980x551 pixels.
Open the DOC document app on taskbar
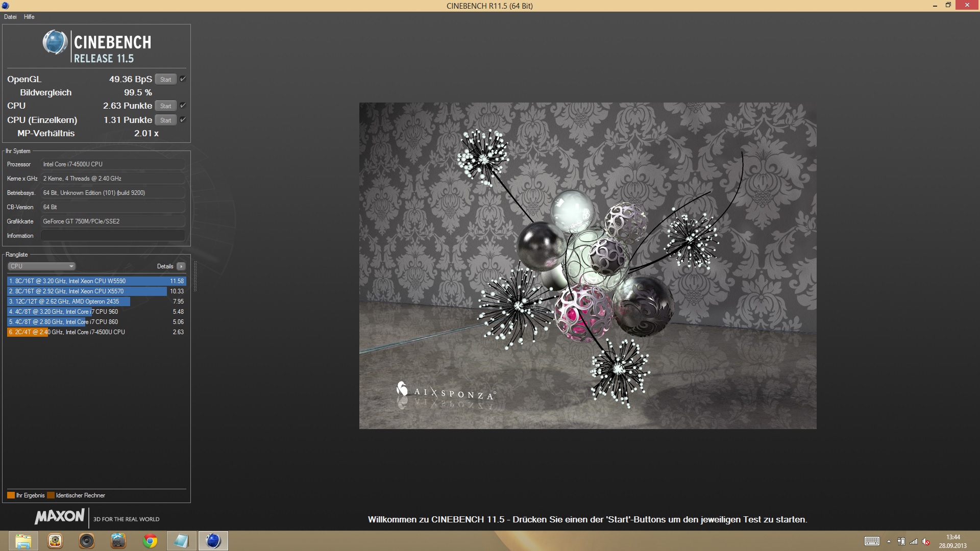click(118, 541)
